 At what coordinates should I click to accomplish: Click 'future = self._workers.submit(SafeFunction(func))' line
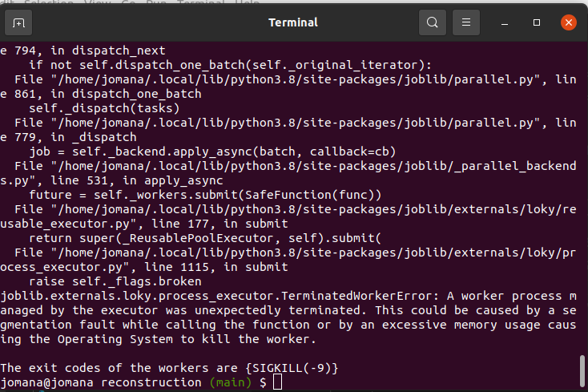205,195
